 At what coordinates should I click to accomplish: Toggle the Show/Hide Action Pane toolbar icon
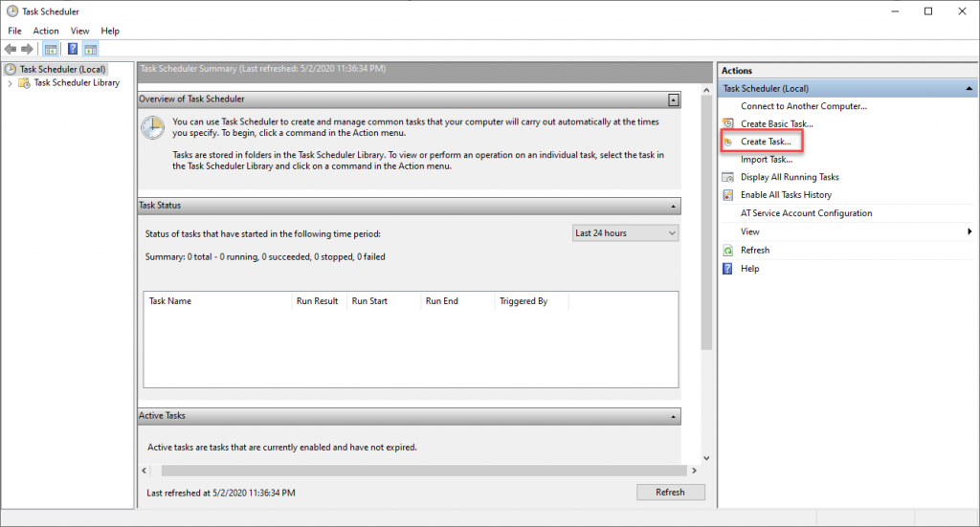point(91,49)
